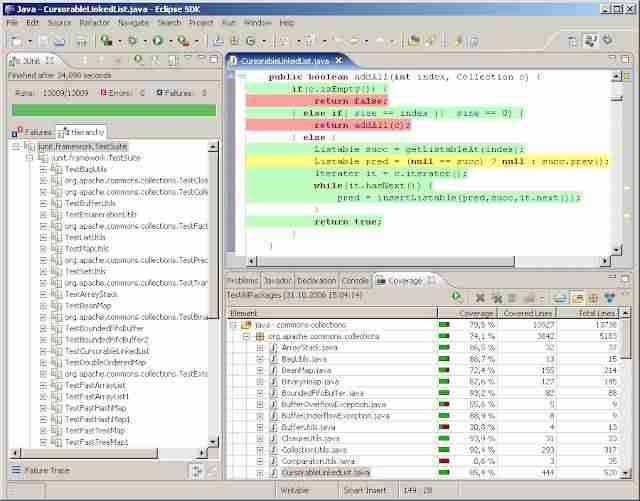Open the Debug launch dropdown arrow

[145, 41]
